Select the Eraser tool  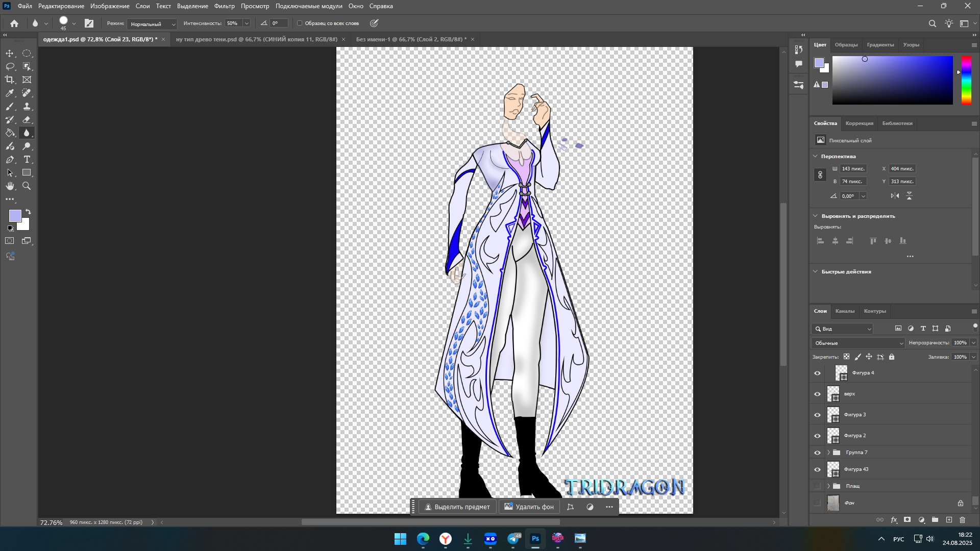pyautogui.click(x=27, y=119)
